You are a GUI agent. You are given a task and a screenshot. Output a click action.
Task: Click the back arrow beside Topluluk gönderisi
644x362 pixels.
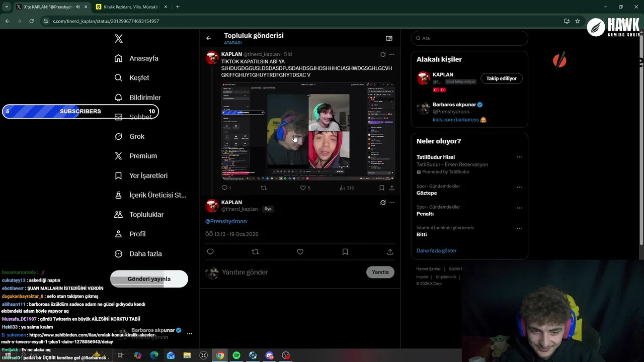tap(209, 38)
